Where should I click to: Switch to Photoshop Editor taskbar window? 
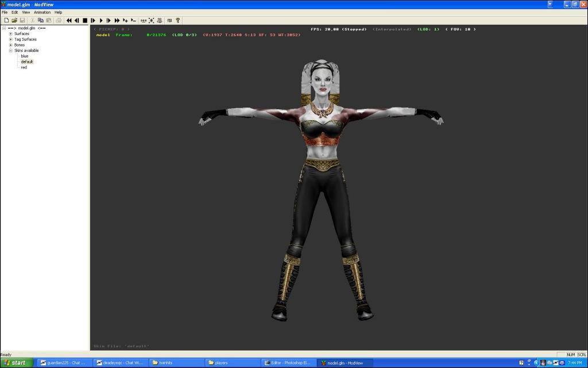[x=289, y=363]
